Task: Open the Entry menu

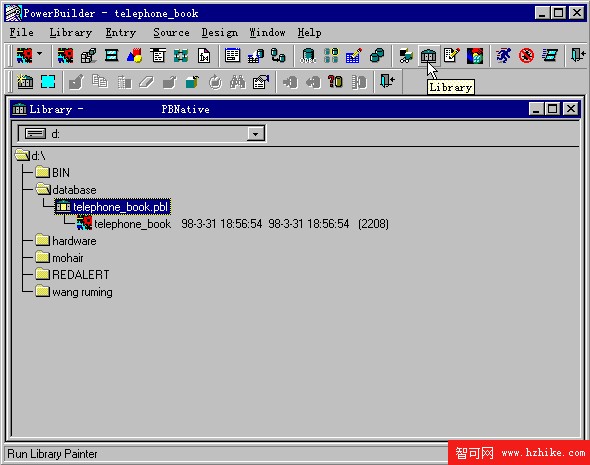Action: click(120, 33)
